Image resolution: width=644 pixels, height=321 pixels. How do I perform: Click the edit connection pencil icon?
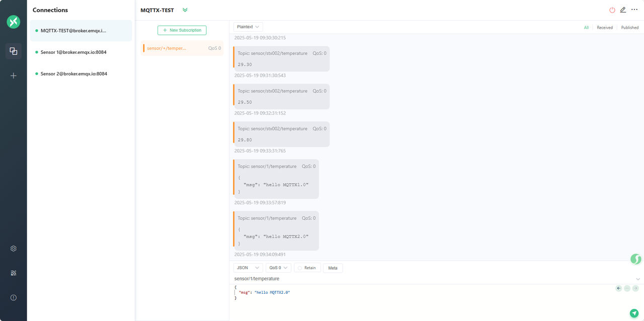[623, 10]
